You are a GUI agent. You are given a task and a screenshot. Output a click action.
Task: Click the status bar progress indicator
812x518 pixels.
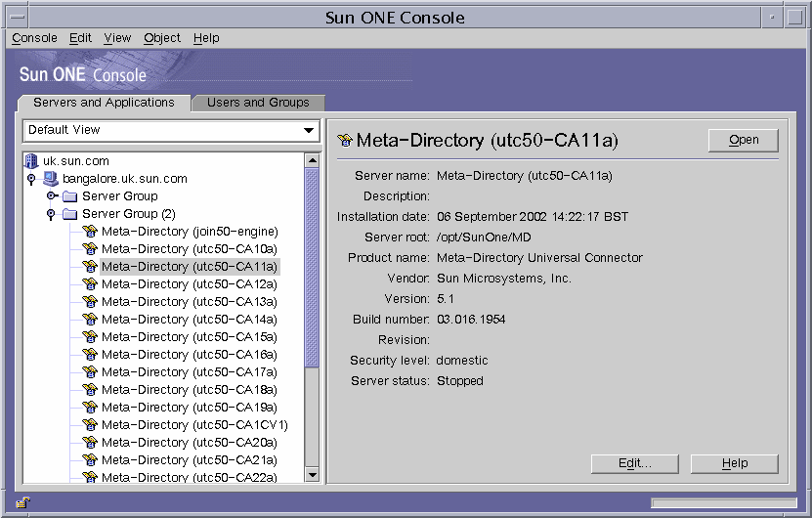click(724, 503)
